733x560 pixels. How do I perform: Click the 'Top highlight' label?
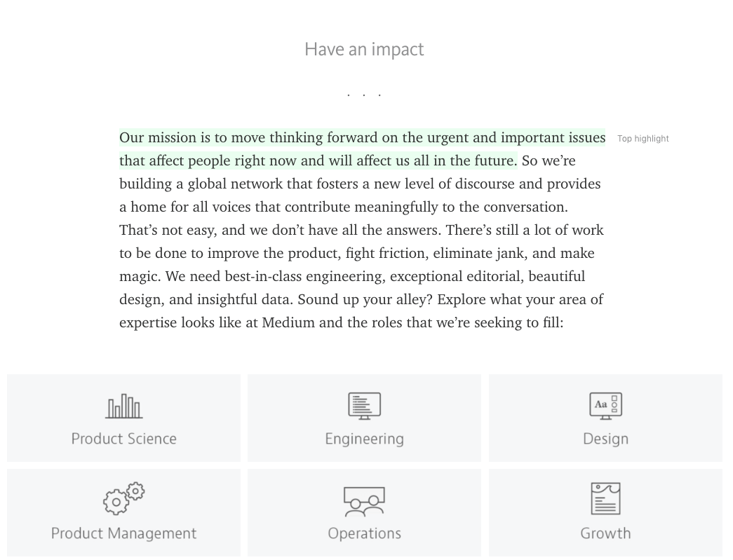(643, 139)
